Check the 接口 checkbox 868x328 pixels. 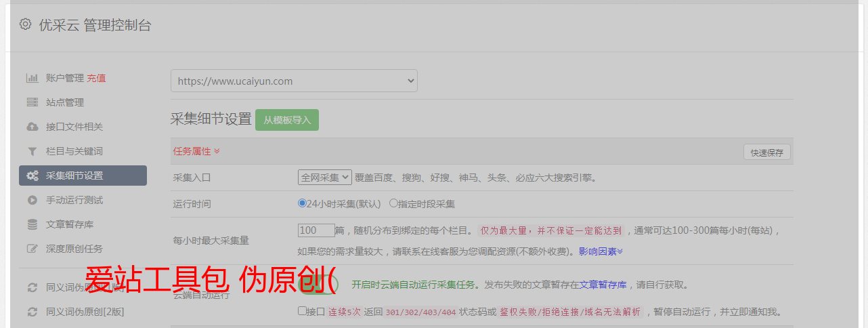click(x=302, y=311)
